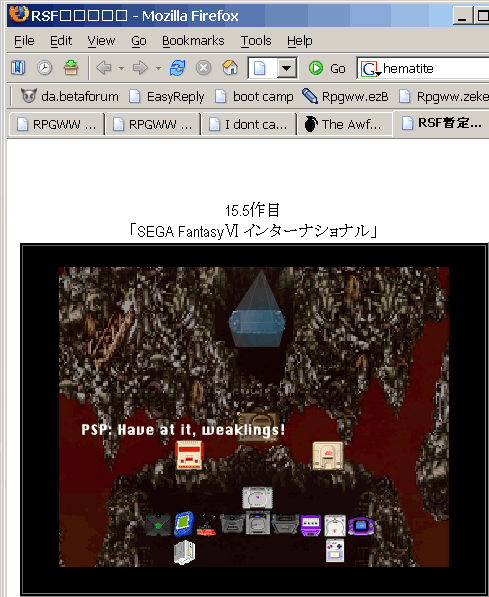The image size is (489, 597).
Task: Click the white Dreamcast console sprite
Action: tap(335, 525)
